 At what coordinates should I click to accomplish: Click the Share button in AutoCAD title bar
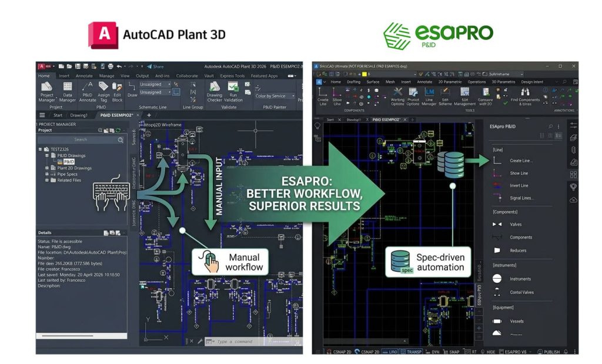(x=155, y=66)
